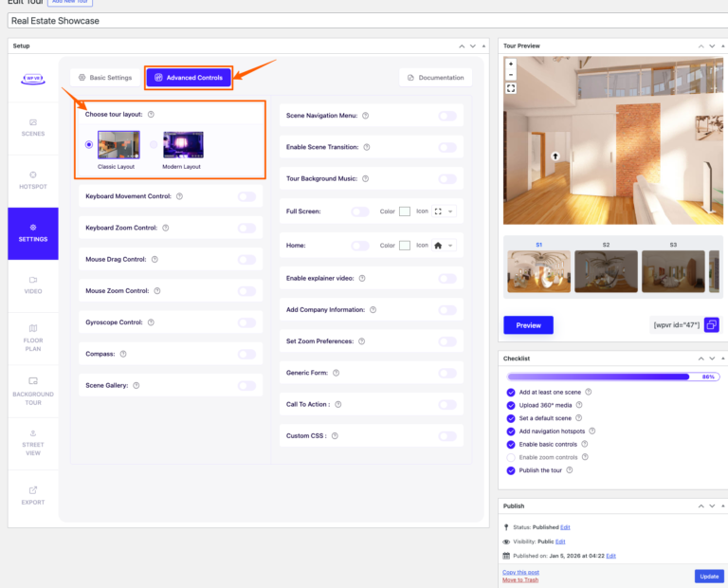Open the Floor Plan sidebar section
This screenshot has height=588, width=728.
pyautogui.click(x=33, y=339)
